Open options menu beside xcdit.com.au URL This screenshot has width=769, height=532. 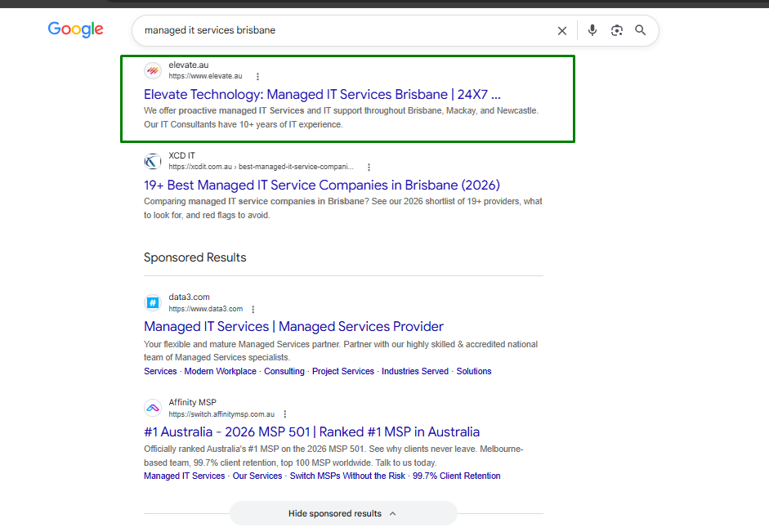[x=369, y=168]
